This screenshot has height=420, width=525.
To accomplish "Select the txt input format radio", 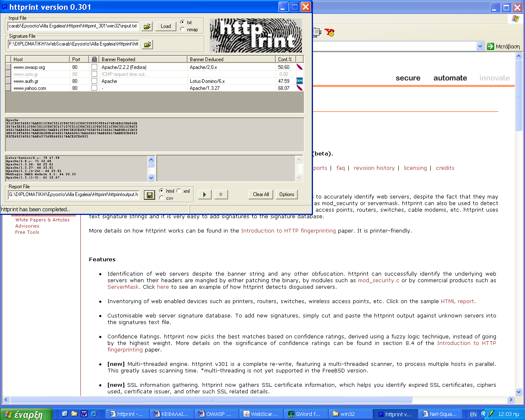I will click(x=183, y=22).
